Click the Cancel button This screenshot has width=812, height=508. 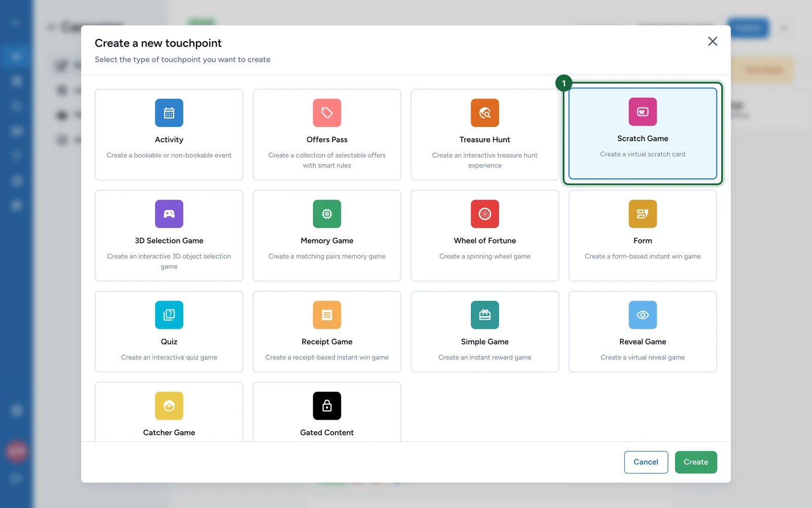click(x=646, y=462)
